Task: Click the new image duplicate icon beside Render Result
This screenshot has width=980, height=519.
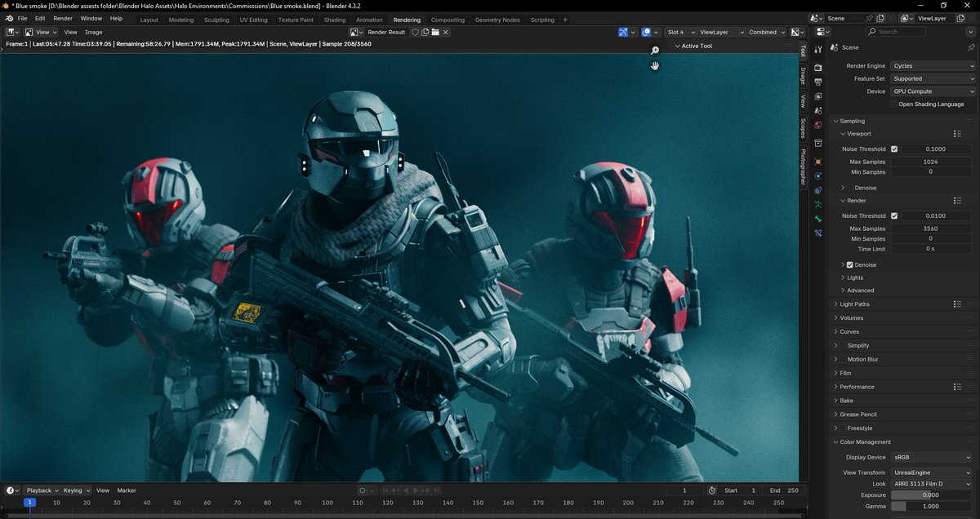Action: tap(425, 32)
